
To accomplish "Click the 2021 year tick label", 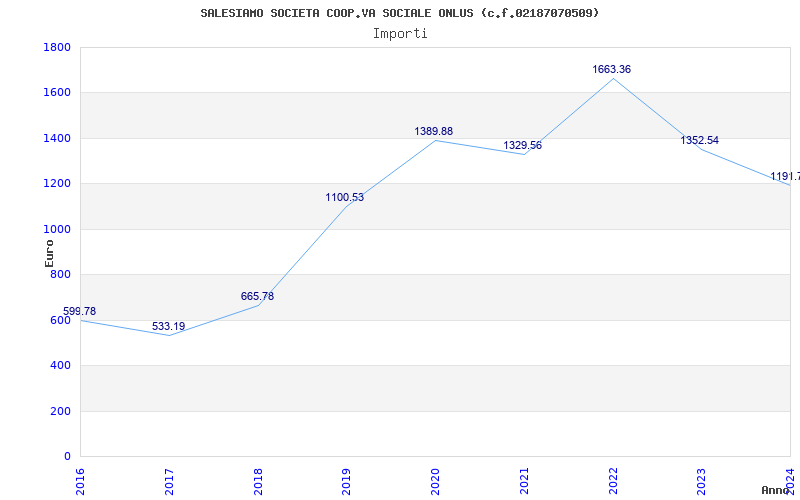I will (x=524, y=481).
